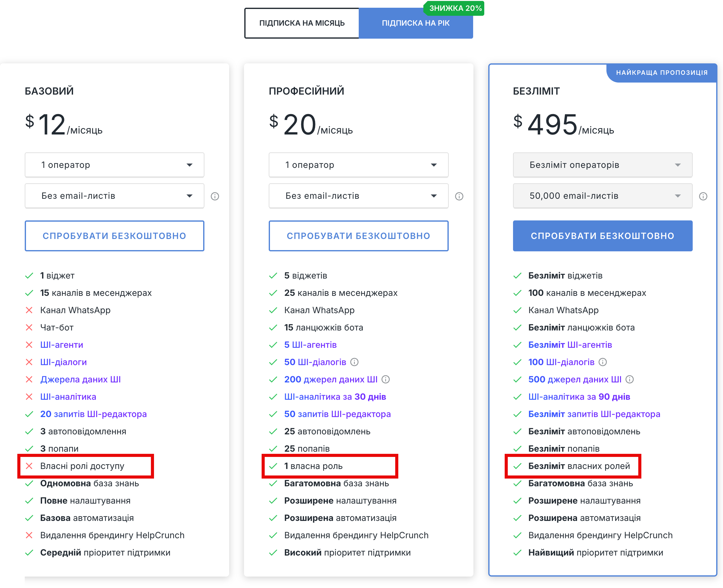The height and width of the screenshot is (588, 723).
Task: Click info icon beside 200 джерел даних ШІ
Action: pos(386,379)
